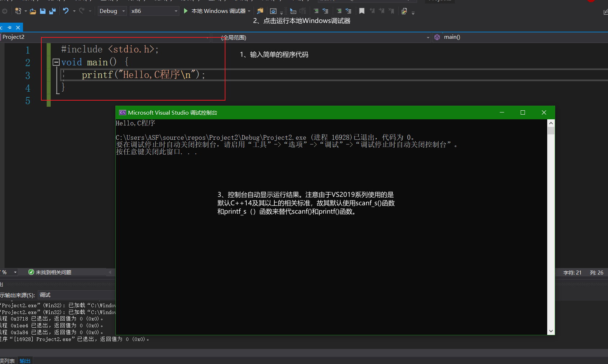Click the new item icon in toolbar
Image resolution: width=608 pixels, height=364 pixels.
18,11
